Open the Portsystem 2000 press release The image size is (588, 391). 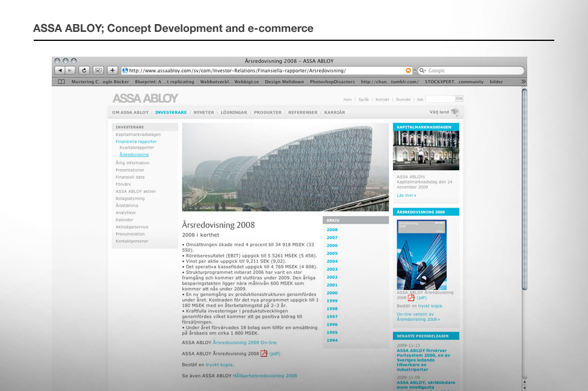pyautogui.click(x=423, y=360)
